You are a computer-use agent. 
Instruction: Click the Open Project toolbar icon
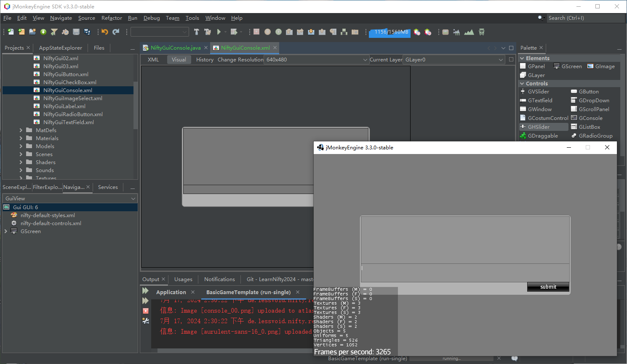(32, 32)
